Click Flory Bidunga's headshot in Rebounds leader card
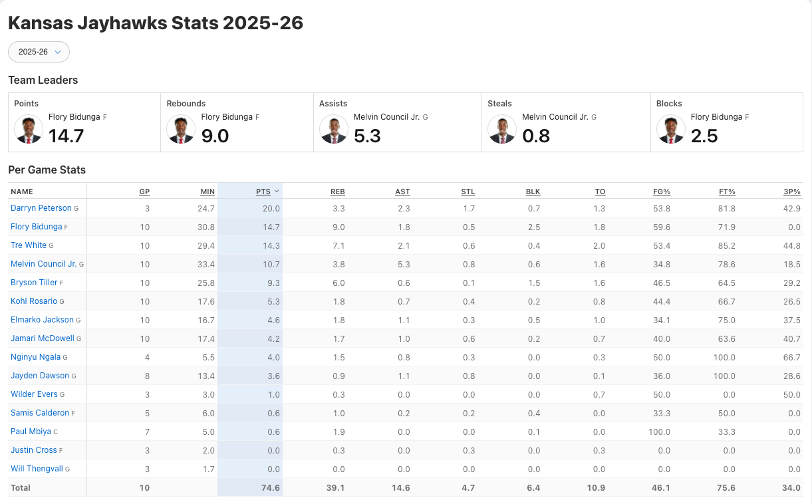Screen dimensions: 812x504 (181, 129)
